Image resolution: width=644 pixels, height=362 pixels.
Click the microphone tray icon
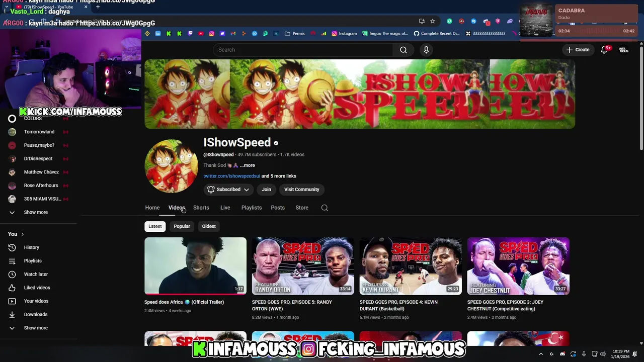coord(584,354)
